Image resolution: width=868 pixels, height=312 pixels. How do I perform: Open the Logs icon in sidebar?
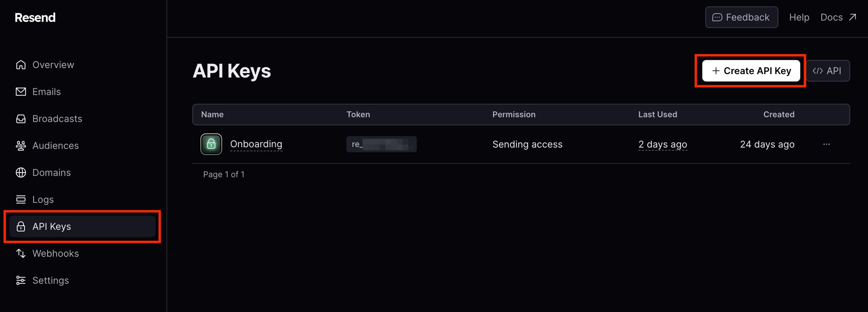21,199
